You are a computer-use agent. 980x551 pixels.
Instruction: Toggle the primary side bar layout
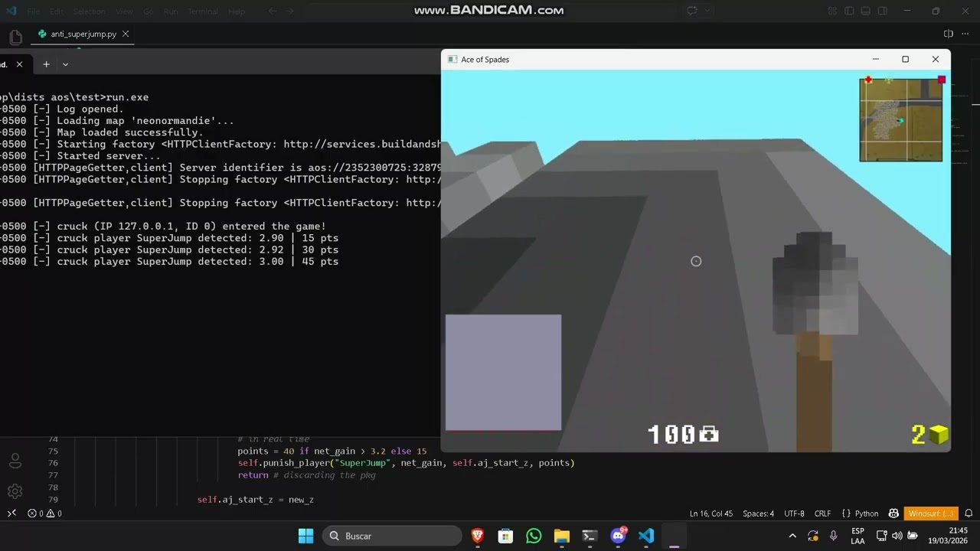click(849, 11)
